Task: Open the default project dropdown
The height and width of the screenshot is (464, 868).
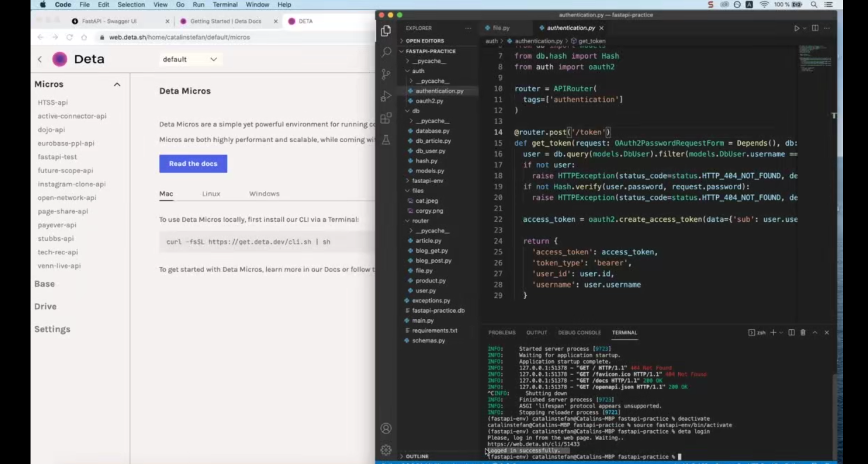Action: 190,59
